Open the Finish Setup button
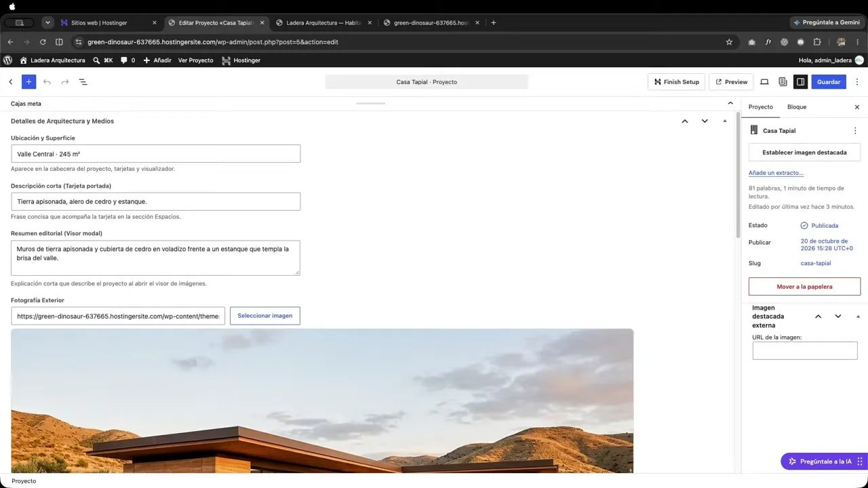 pos(676,82)
